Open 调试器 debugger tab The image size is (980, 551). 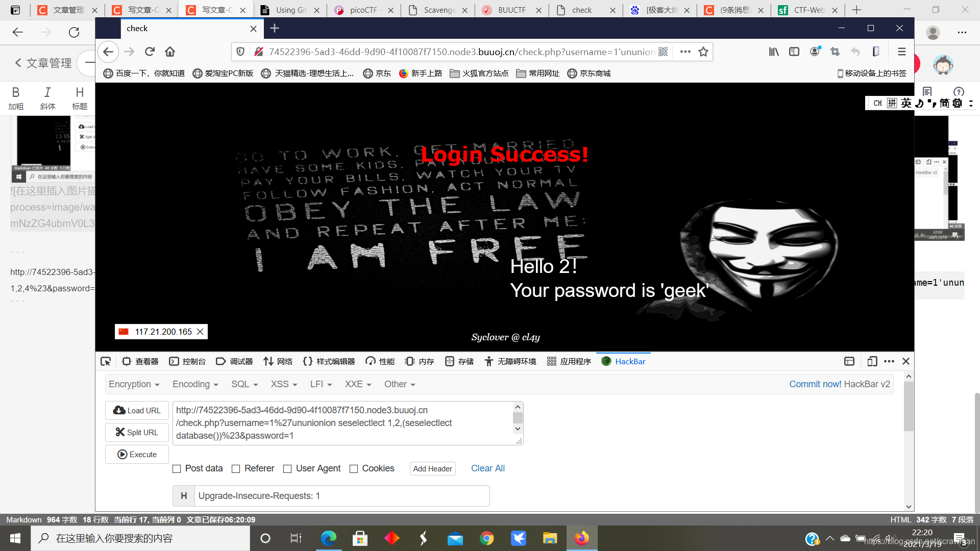tap(234, 361)
